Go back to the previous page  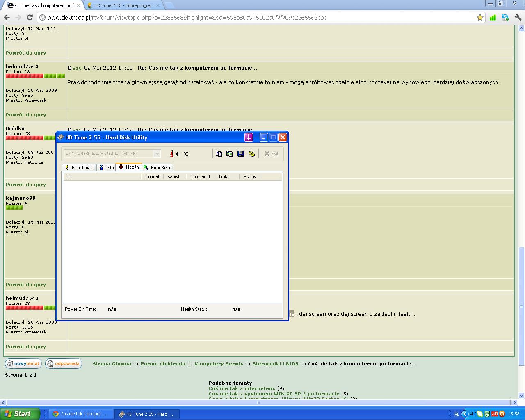(7, 18)
